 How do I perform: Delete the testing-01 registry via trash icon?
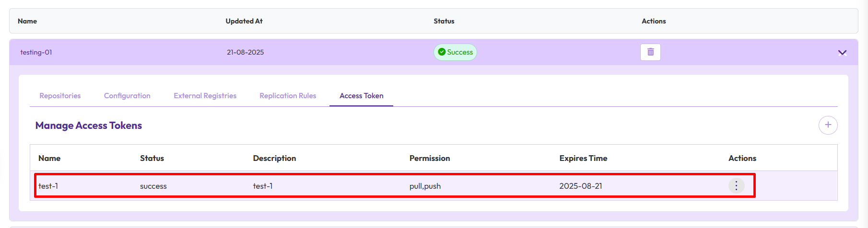(650, 52)
